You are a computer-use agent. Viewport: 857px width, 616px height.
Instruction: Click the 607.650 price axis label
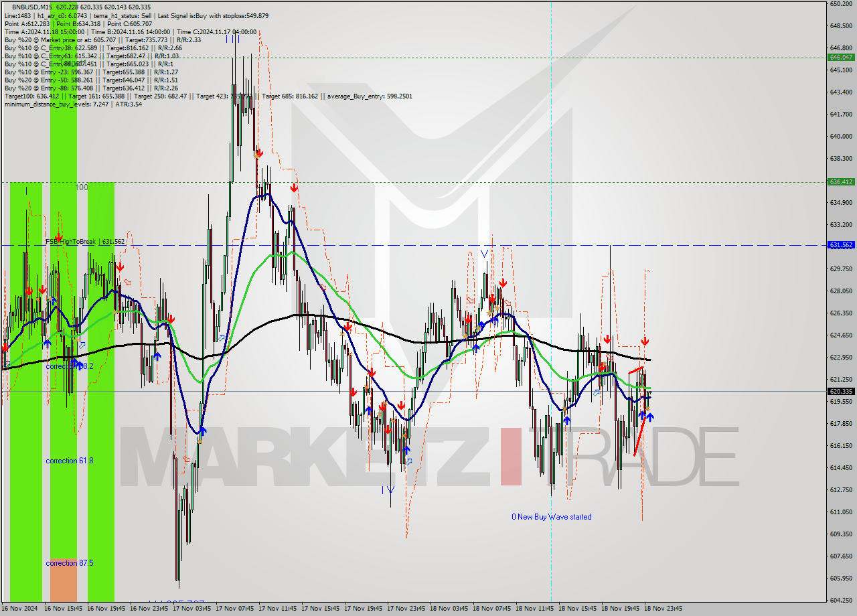click(x=840, y=556)
